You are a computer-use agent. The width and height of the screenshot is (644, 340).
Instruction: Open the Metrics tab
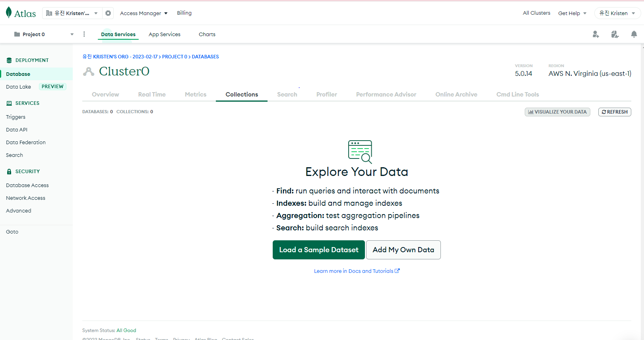pyautogui.click(x=196, y=95)
